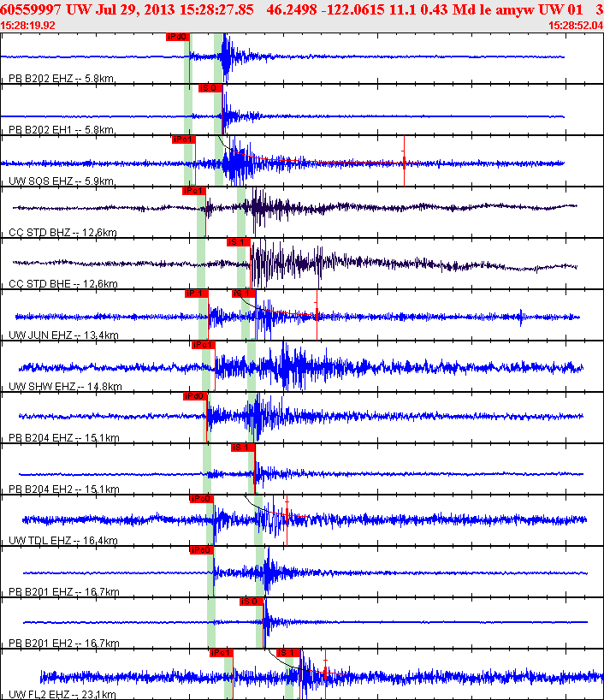Click the start time 15:28:19.92
604x700 pixels.
[27, 26]
